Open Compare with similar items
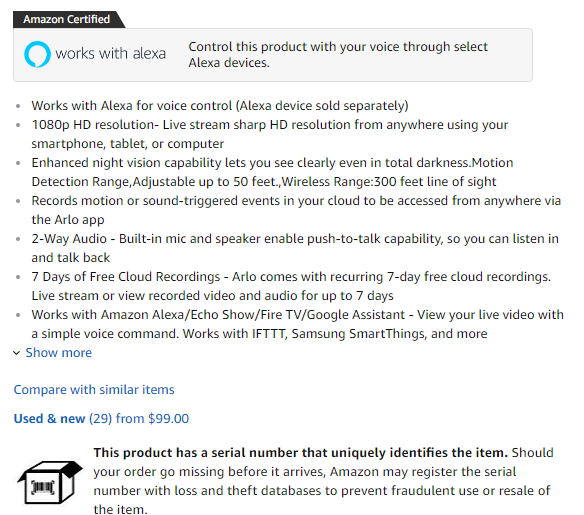The width and height of the screenshot is (584, 515). click(94, 390)
